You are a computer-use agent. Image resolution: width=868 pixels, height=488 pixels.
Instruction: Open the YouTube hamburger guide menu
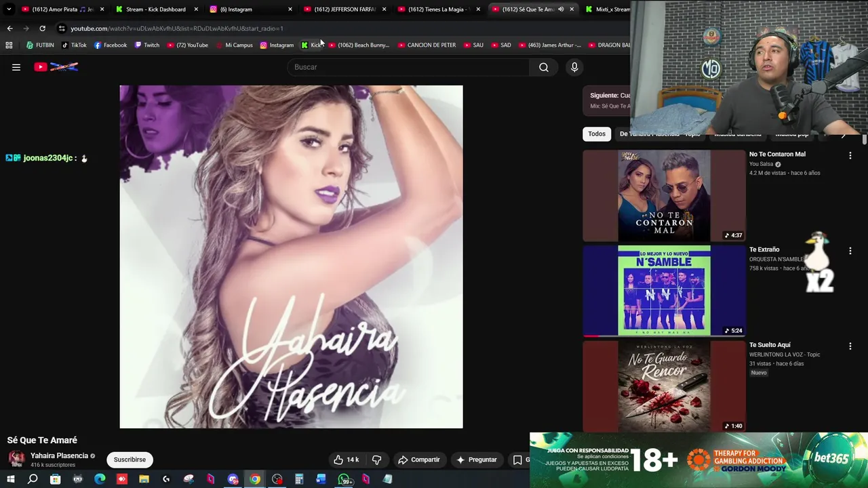(16, 67)
